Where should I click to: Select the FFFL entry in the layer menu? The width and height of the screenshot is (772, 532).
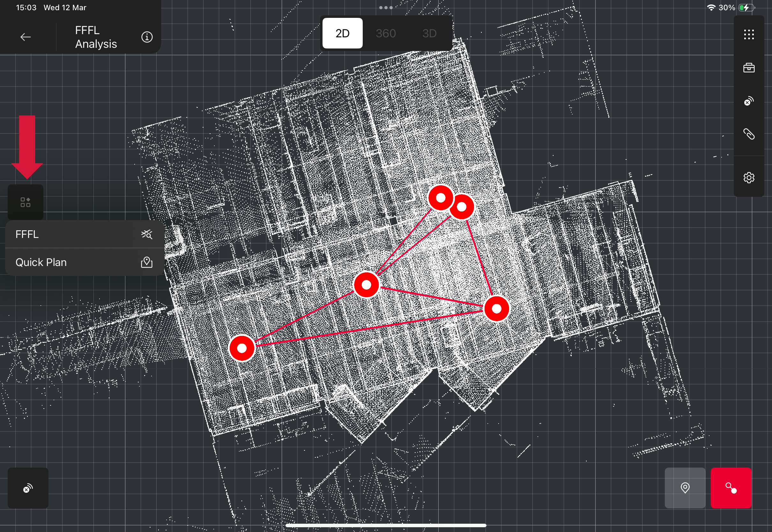click(x=50, y=234)
